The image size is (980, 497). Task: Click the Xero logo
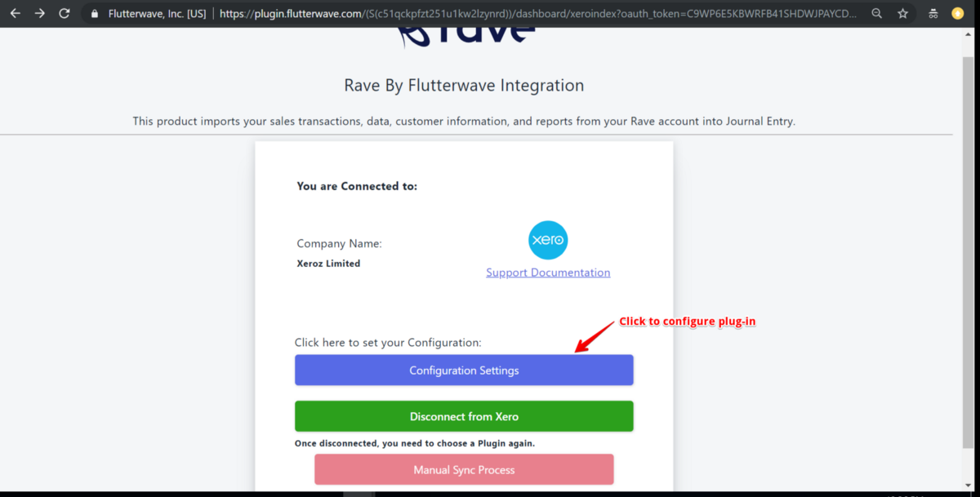click(x=548, y=241)
